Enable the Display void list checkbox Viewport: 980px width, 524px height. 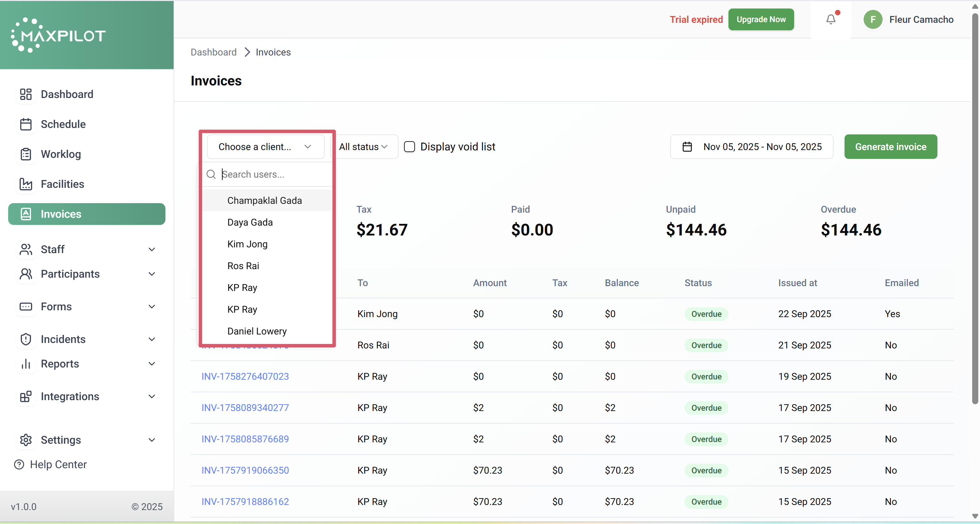point(409,147)
